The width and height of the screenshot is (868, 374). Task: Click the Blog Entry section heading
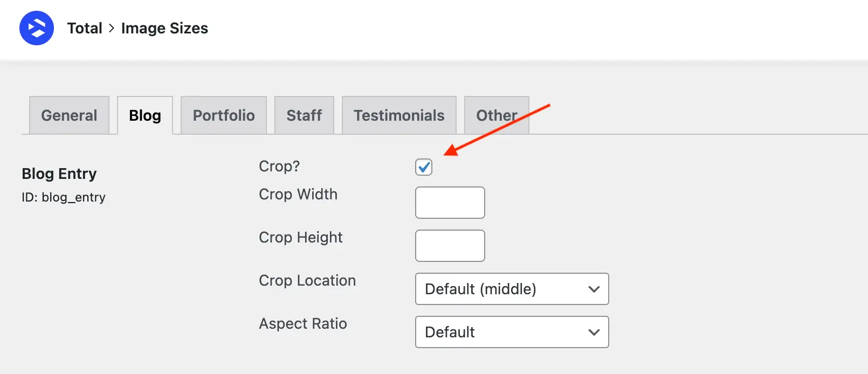pos(59,174)
